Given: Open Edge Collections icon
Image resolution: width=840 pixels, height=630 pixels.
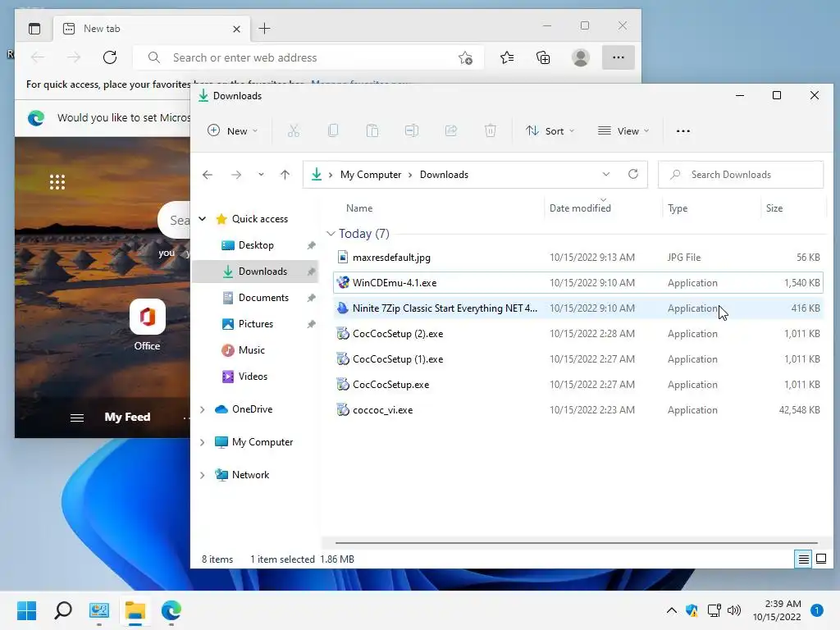Looking at the screenshot, I should (543, 57).
